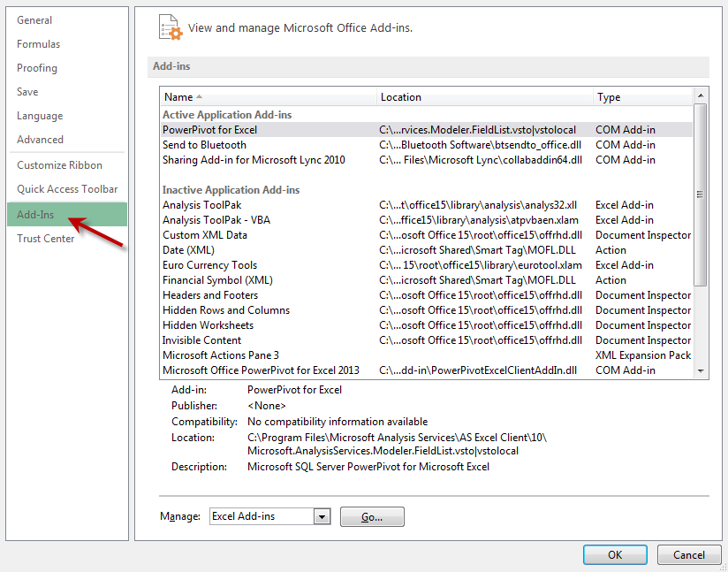
Task: Select the Custom XML Data row
Action: click(427, 235)
